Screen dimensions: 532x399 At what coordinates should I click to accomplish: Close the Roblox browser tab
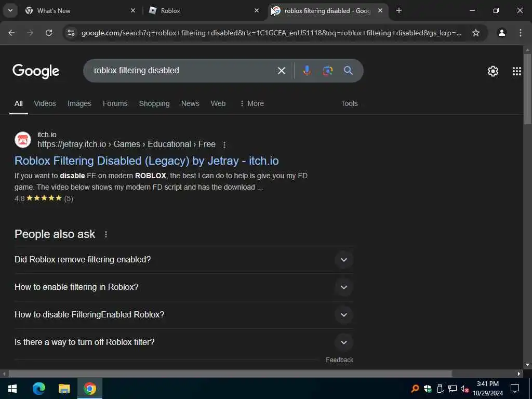[x=257, y=10]
